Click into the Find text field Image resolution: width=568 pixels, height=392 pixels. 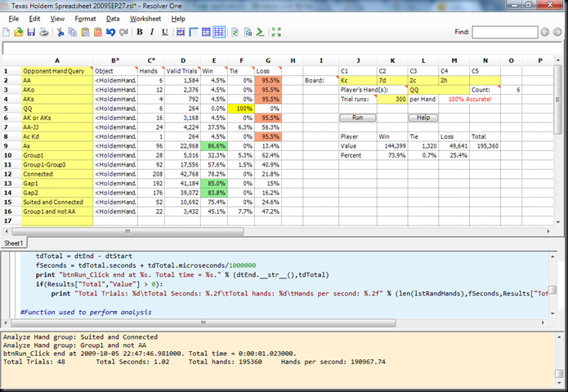coord(504,33)
